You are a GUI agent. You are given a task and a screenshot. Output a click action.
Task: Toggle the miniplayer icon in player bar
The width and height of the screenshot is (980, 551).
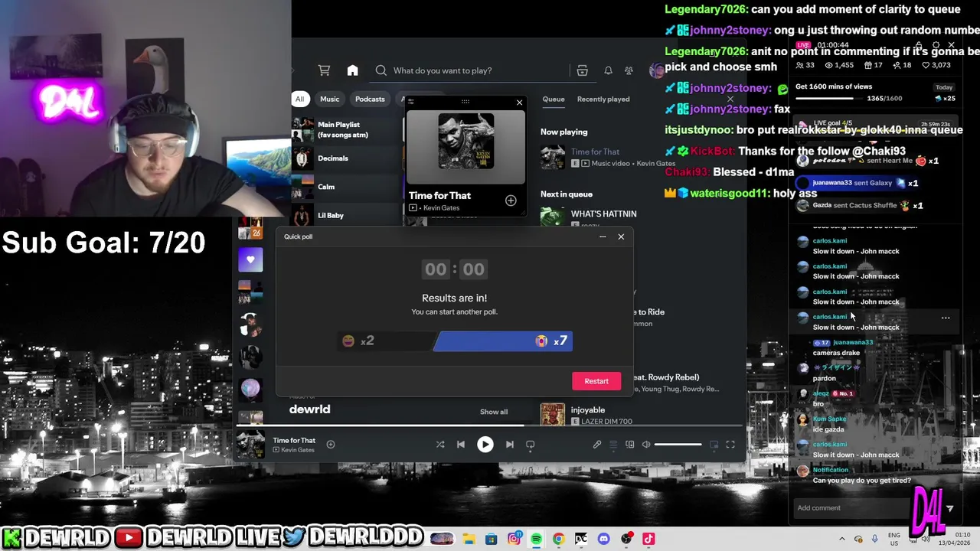tap(714, 444)
